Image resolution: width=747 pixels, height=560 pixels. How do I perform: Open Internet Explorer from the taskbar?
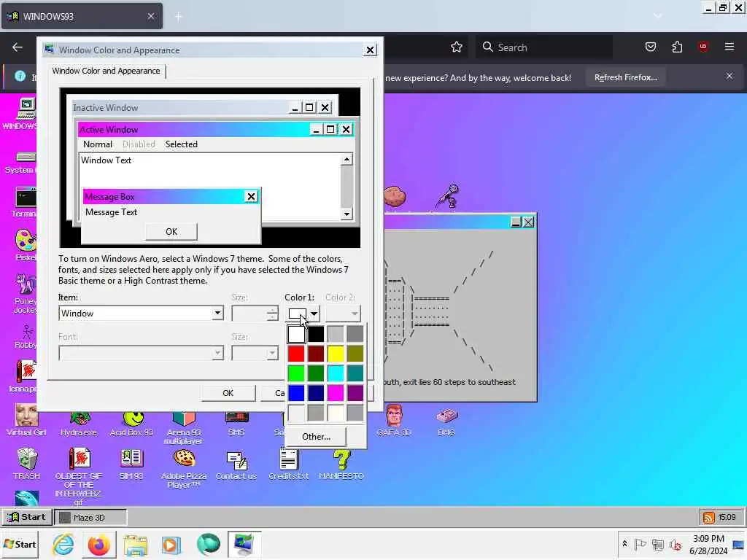pos(63,544)
